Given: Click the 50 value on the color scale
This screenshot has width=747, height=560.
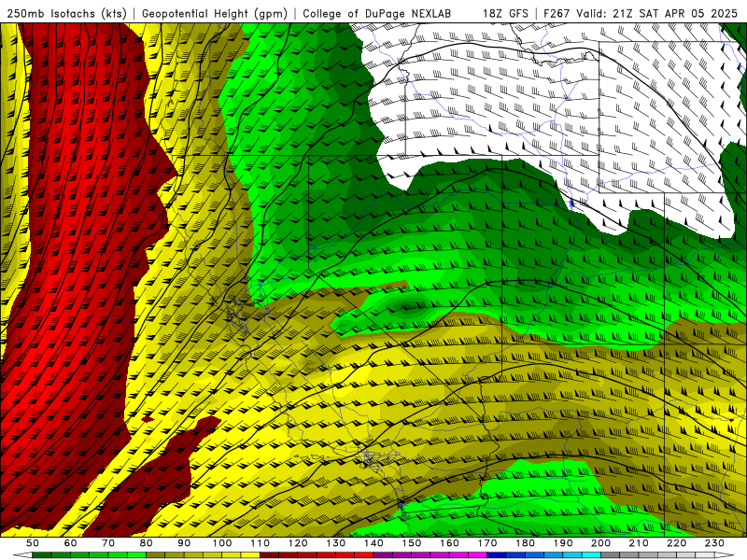Looking at the screenshot, I should (x=33, y=543).
